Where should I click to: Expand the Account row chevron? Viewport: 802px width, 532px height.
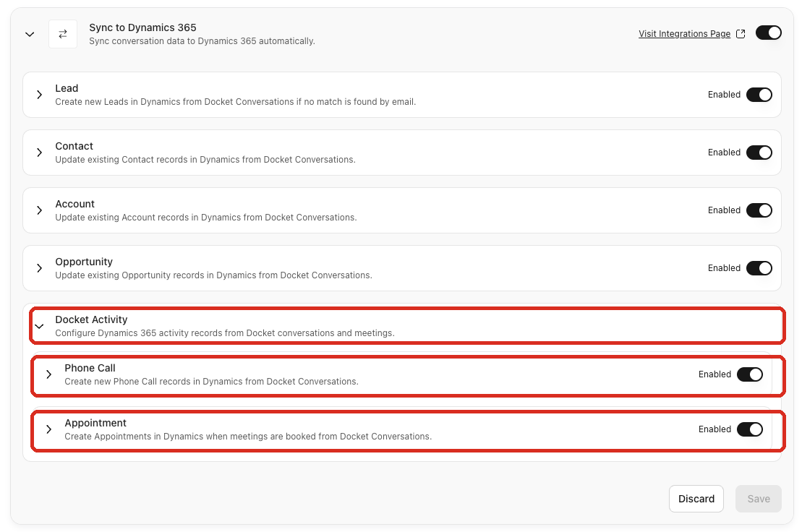tap(39, 210)
